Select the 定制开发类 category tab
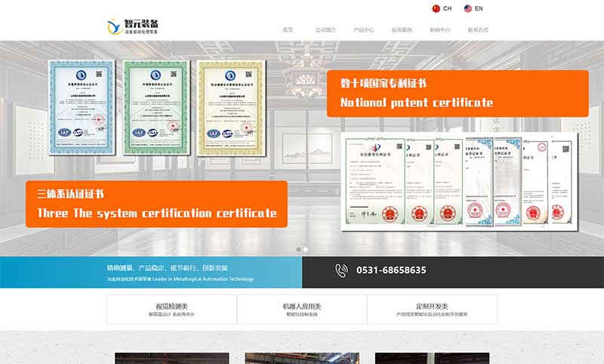The height and width of the screenshot is (364, 604). click(x=432, y=309)
